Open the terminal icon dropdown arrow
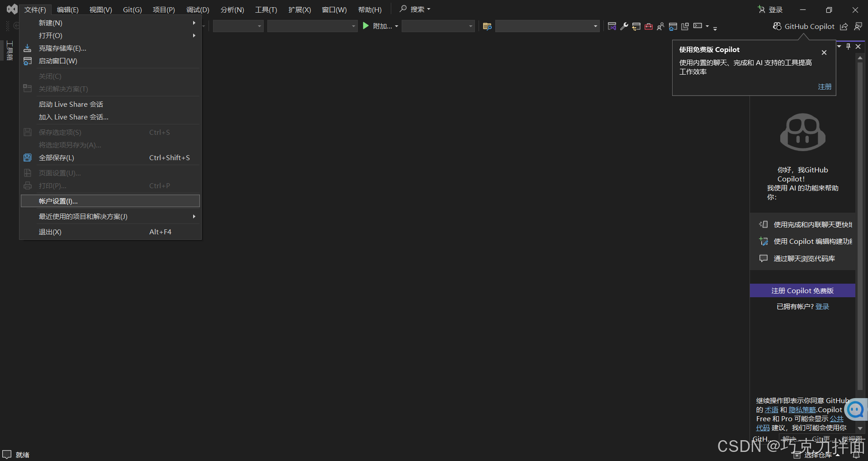The height and width of the screenshot is (461, 868). point(707,26)
